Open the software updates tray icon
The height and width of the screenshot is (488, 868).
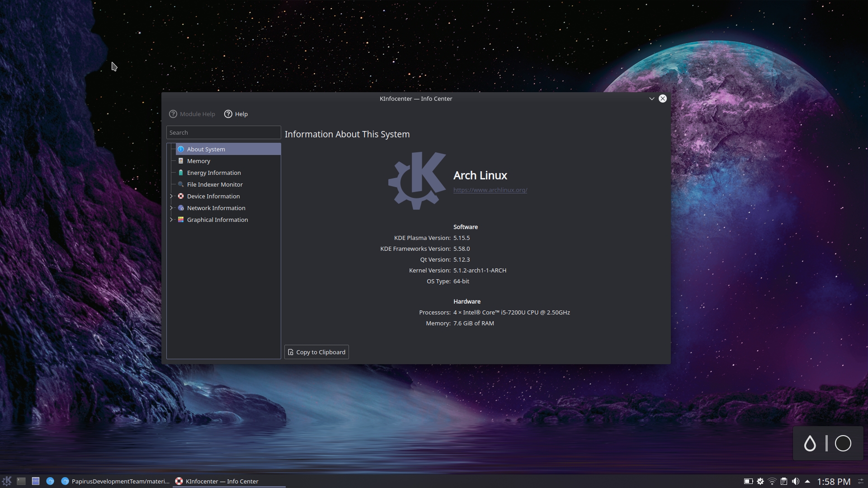coord(760,481)
